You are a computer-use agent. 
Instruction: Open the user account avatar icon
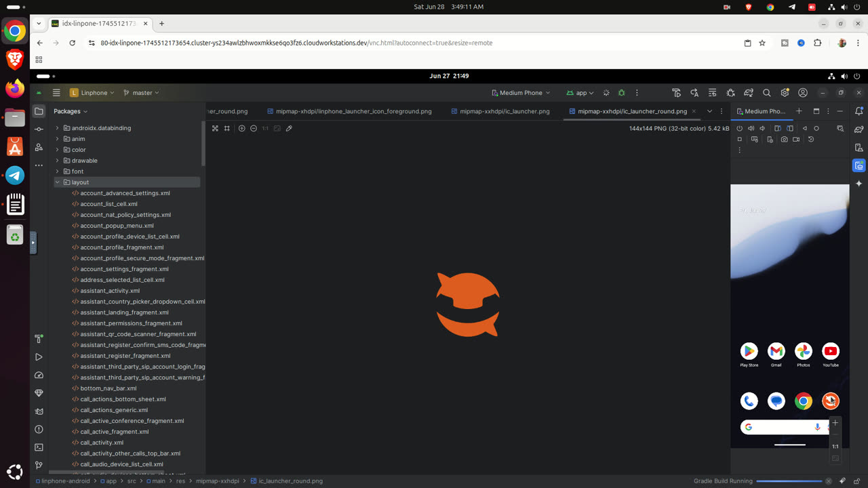pyautogui.click(x=803, y=93)
